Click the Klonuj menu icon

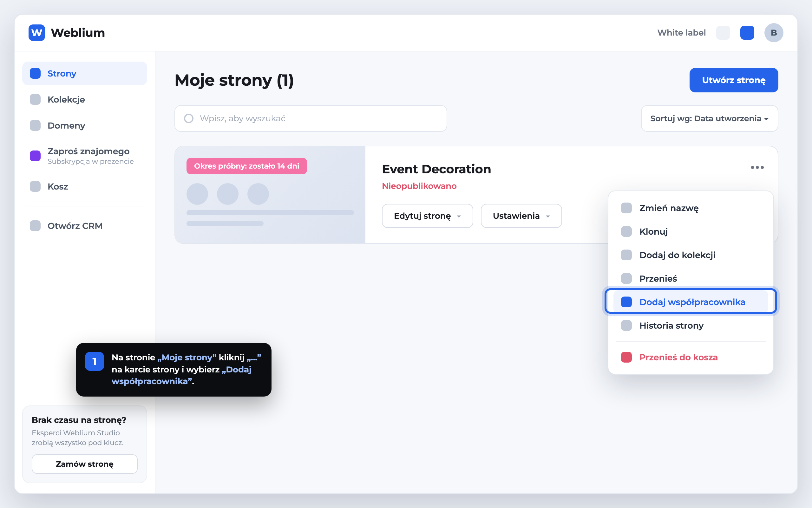coord(626,231)
